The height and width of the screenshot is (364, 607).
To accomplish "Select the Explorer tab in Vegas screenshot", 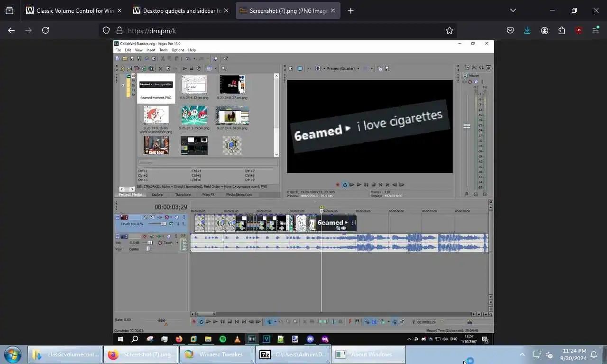I will (157, 194).
